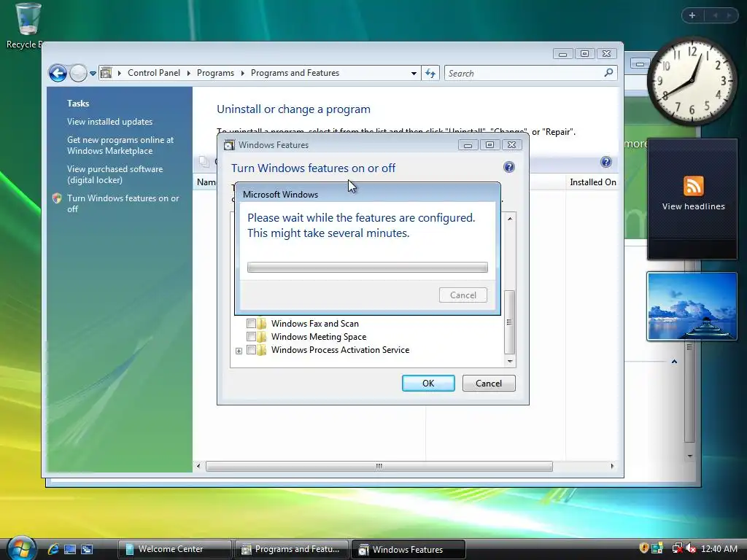Open Windows Features help question-mark icon

point(508,167)
